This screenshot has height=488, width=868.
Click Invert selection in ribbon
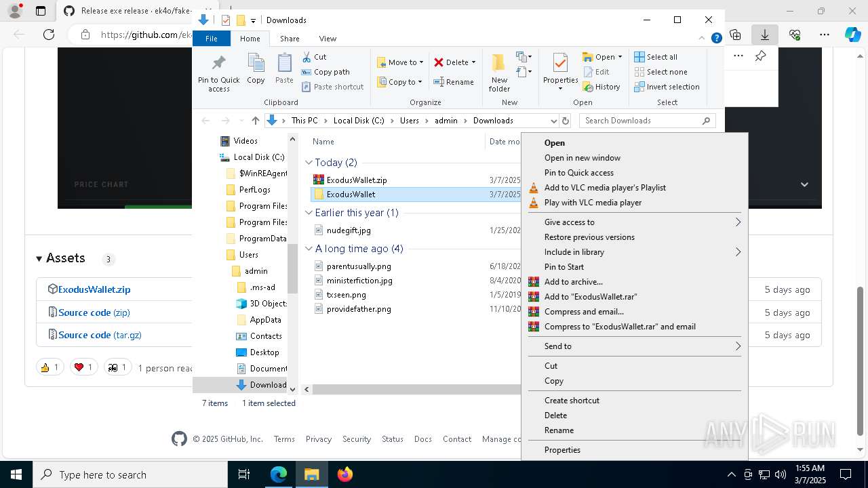[x=667, y=87]
